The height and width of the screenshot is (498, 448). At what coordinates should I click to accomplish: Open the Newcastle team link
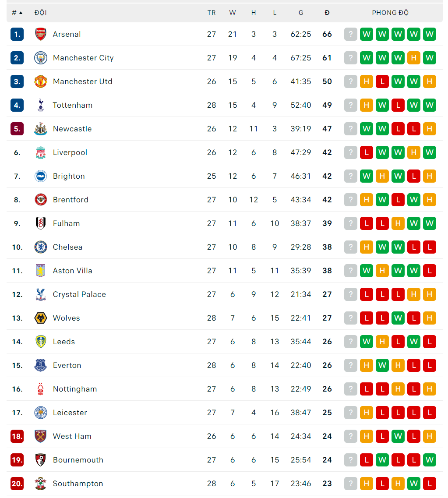pyautogui.click(x=72, y=129)
